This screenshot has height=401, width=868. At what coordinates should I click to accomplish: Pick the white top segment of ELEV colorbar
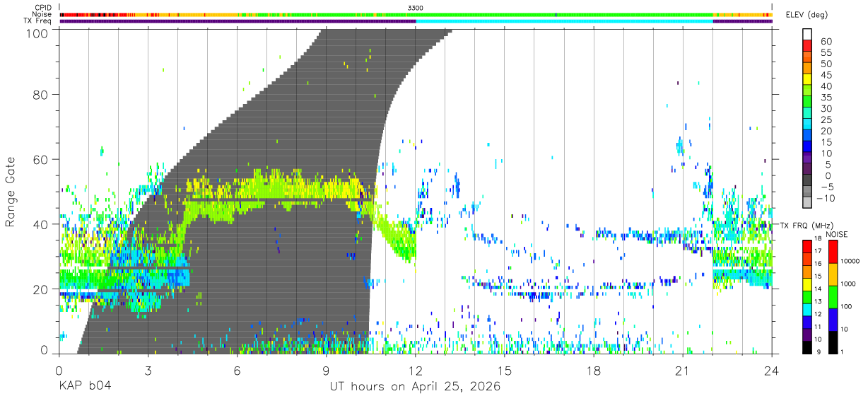807,33
